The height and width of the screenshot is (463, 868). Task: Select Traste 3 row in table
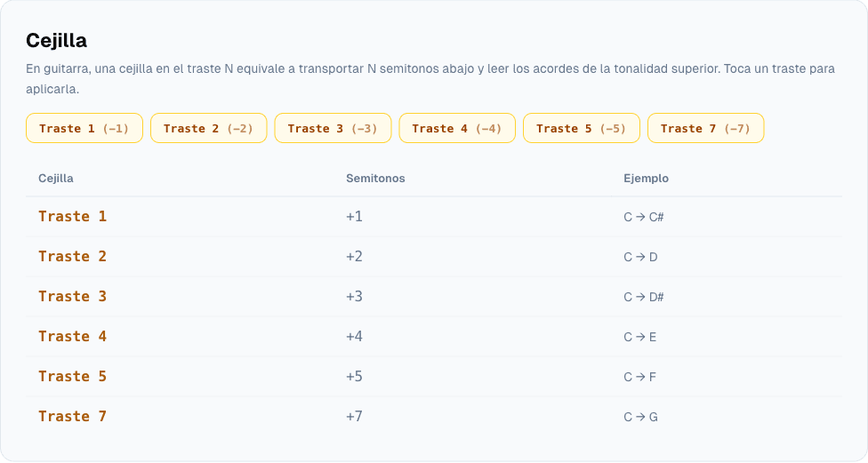coord(434,297)
